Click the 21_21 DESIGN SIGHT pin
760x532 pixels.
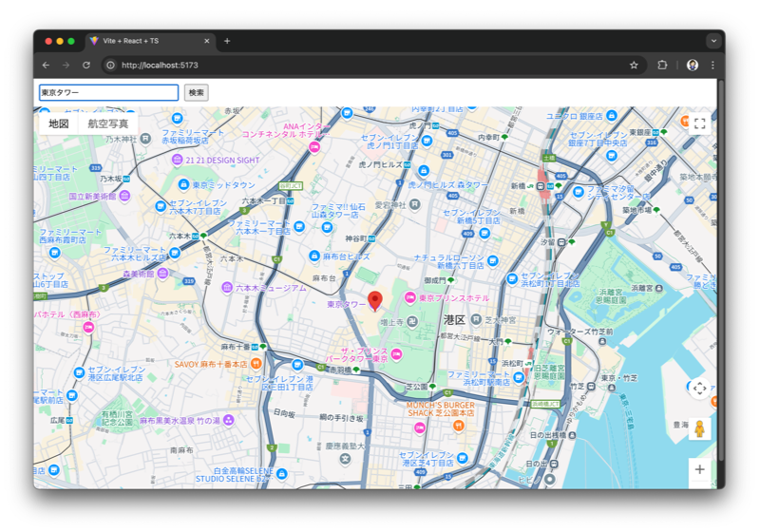point(177,161)
